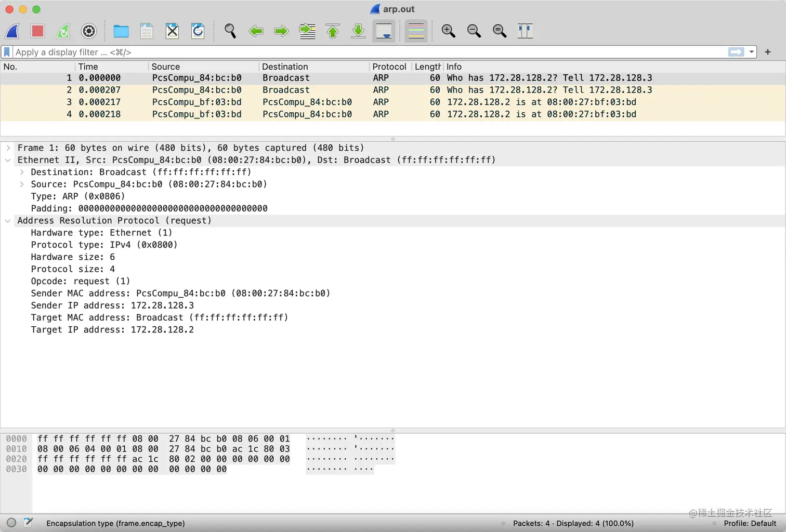Sort packets by the Length column header
Viewport: 786px width, 532px height.
(427, 66)
